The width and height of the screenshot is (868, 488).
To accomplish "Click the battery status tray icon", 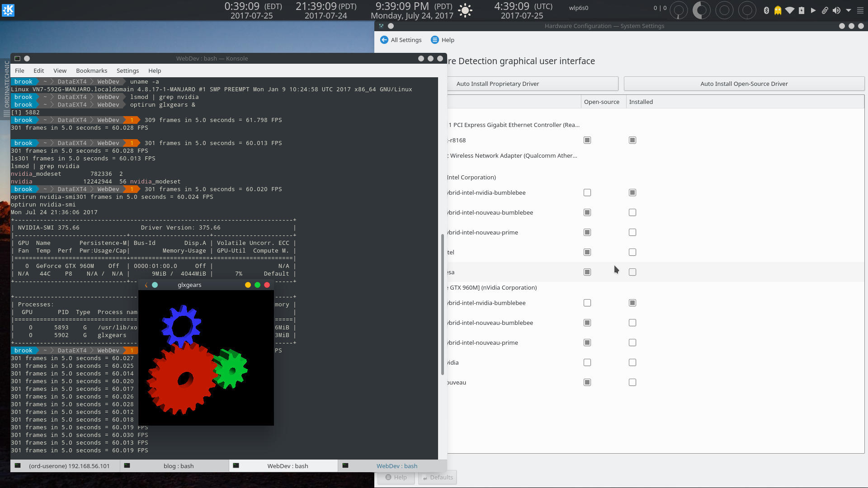I will tap(802, 10).
